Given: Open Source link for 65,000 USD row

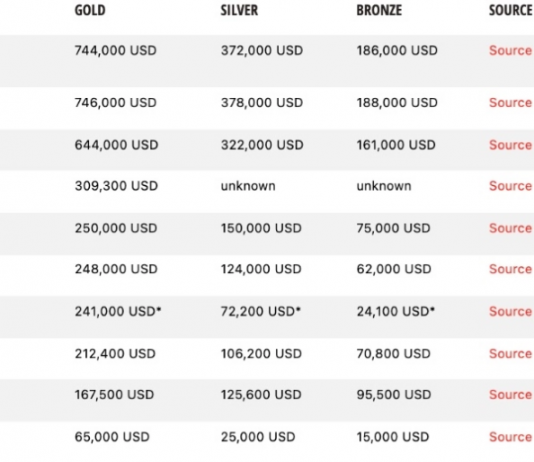Looking at the screenshot, I should 510,437.
